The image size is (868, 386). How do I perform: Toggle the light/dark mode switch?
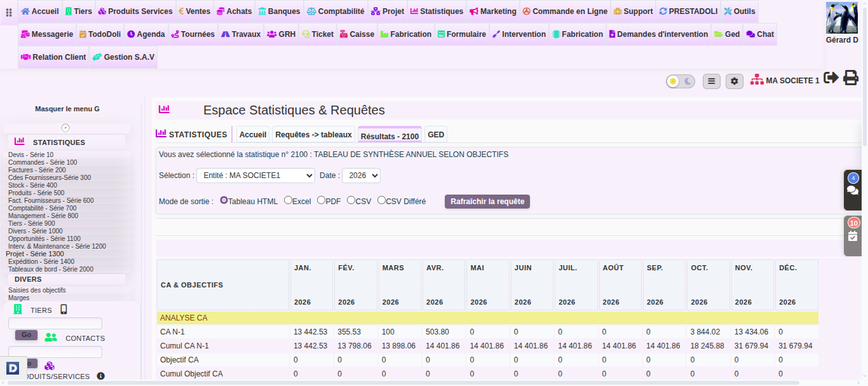(681, 81)
